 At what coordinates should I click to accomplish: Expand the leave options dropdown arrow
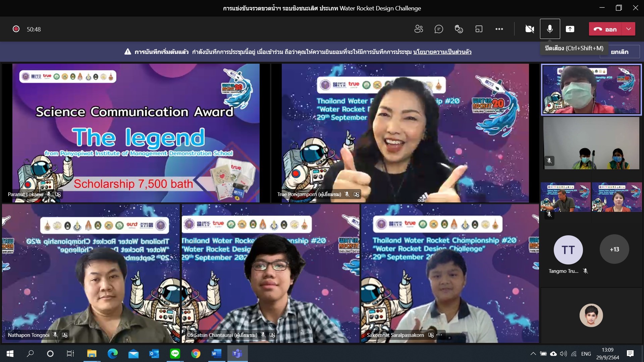[x=629, y=29]
